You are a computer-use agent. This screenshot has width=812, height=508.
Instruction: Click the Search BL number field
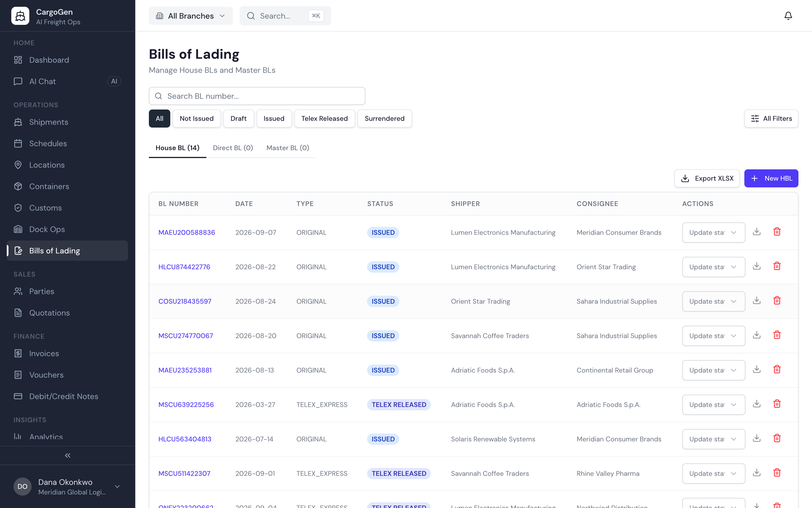point(257,96)
